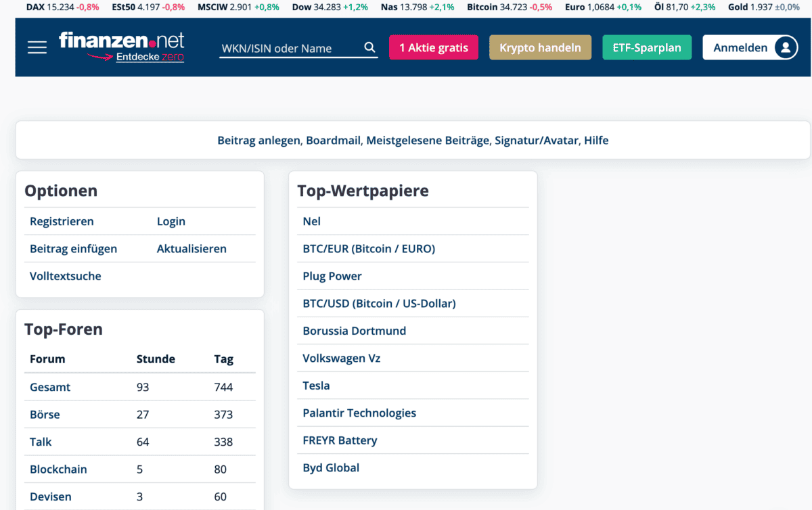
Task: Open the Blockchain forum
Action: coord(60,469)
